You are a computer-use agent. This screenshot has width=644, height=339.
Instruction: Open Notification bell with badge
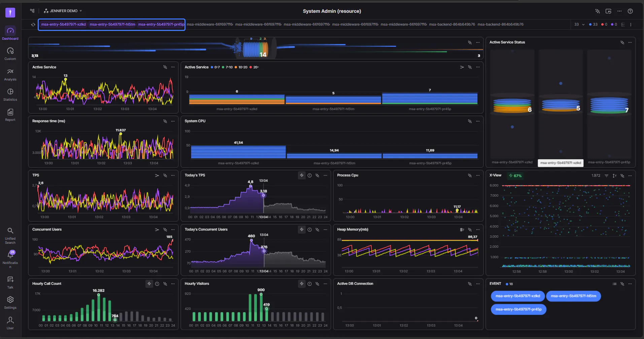click(x=10, y=259)
